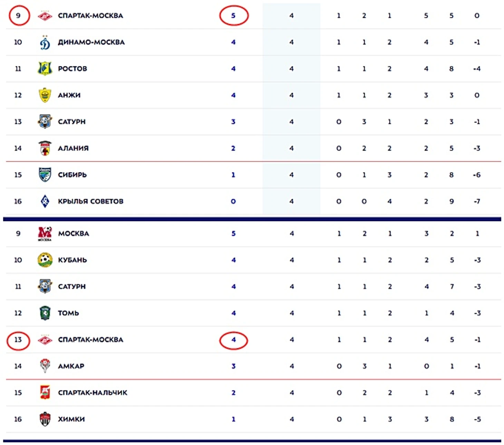Select the АНЖИ team name

click(69, 95)
